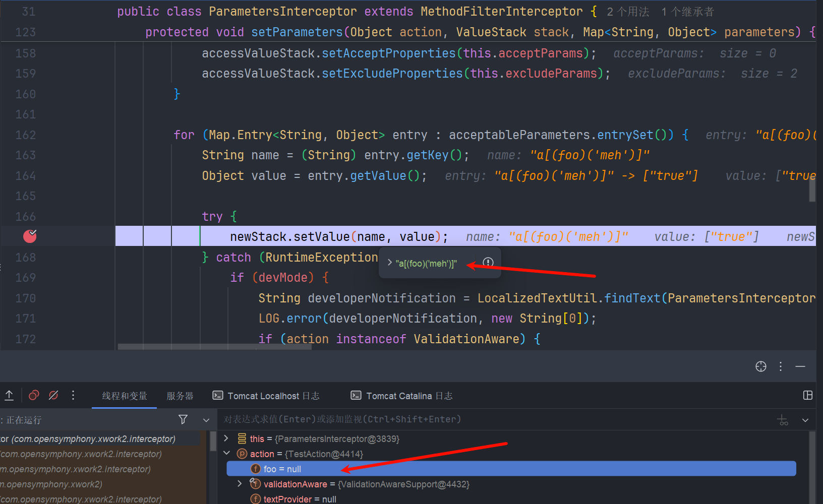Open the view breakpoints dialog icon
This screenshot has width=823, height=504.
click(34, 396)
